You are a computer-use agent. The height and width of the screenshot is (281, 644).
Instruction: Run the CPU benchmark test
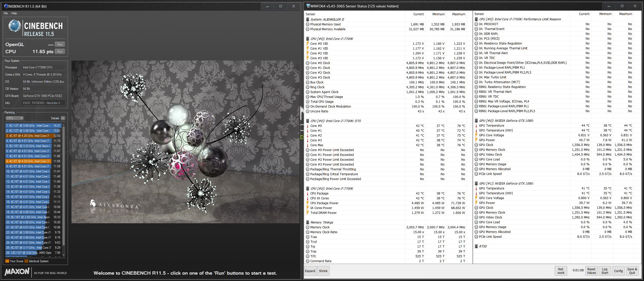60,51
